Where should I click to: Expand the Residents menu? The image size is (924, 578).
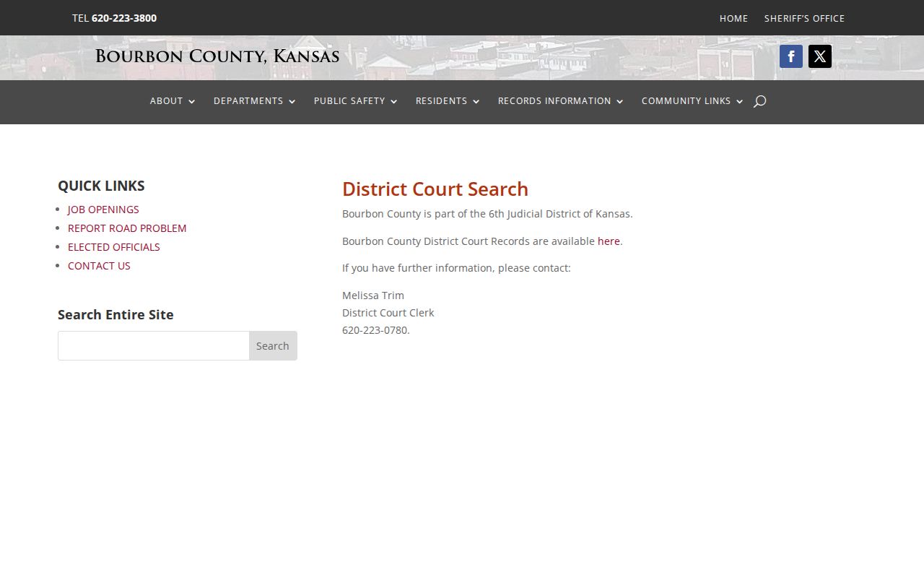click(x=448, y=101)
